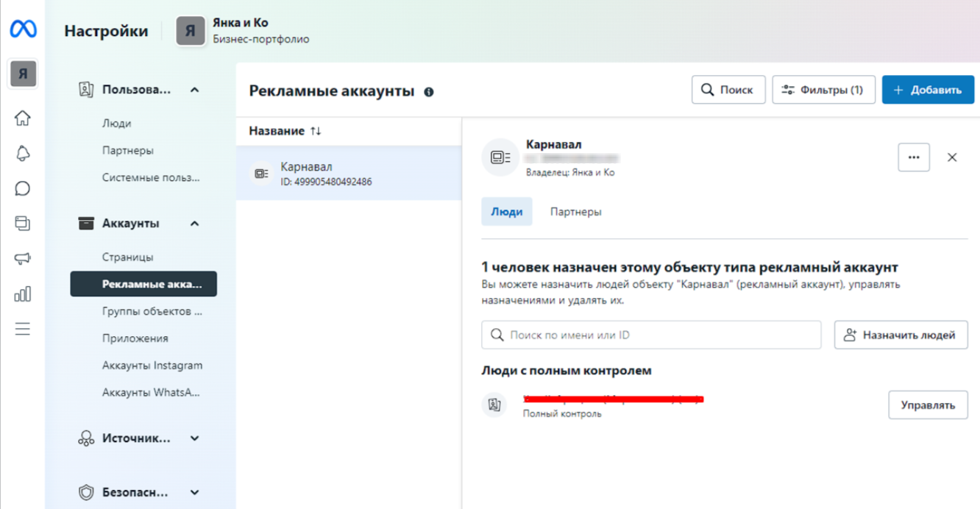Switch to the Партнеры tab
The image size is (980, 509).
[575, 212]
